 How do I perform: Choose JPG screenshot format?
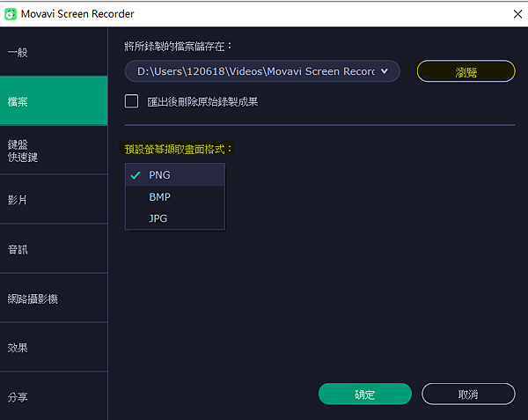click(x=175, y=218)
